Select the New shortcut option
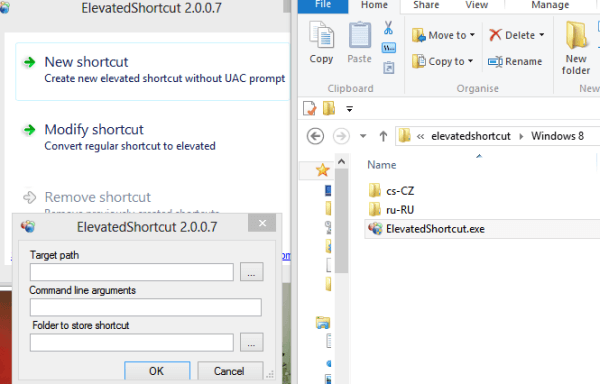The image size is (600, 384). [152, 71]
